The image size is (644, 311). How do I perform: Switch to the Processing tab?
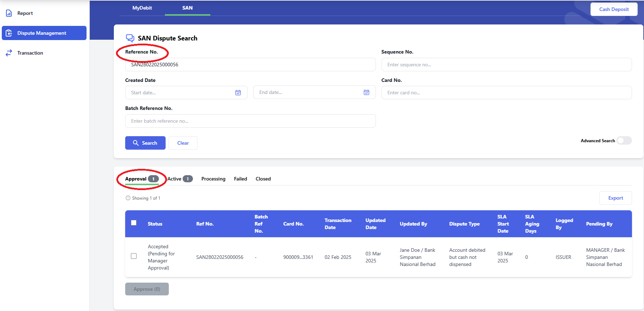pyautogui.click(x=213, y=179)
